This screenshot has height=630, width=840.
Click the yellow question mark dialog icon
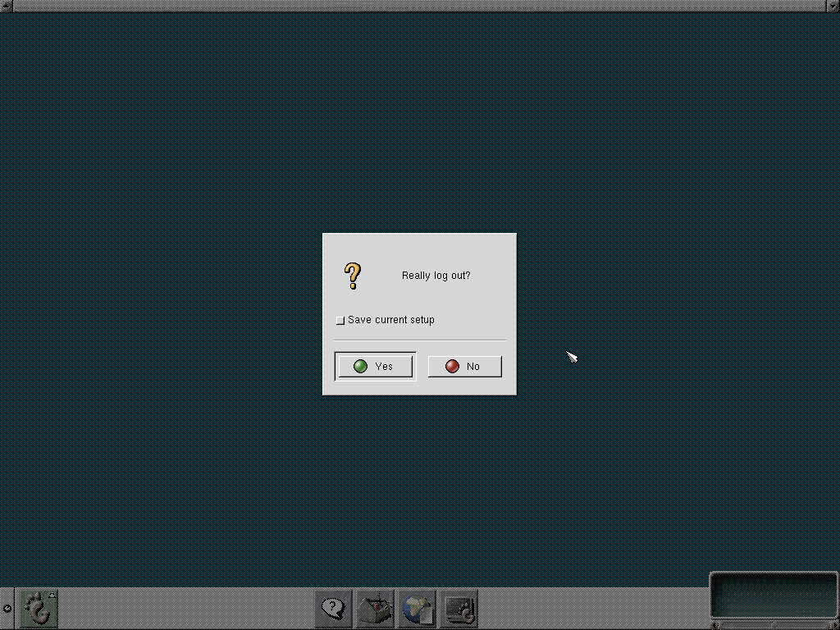pos(352,276)
